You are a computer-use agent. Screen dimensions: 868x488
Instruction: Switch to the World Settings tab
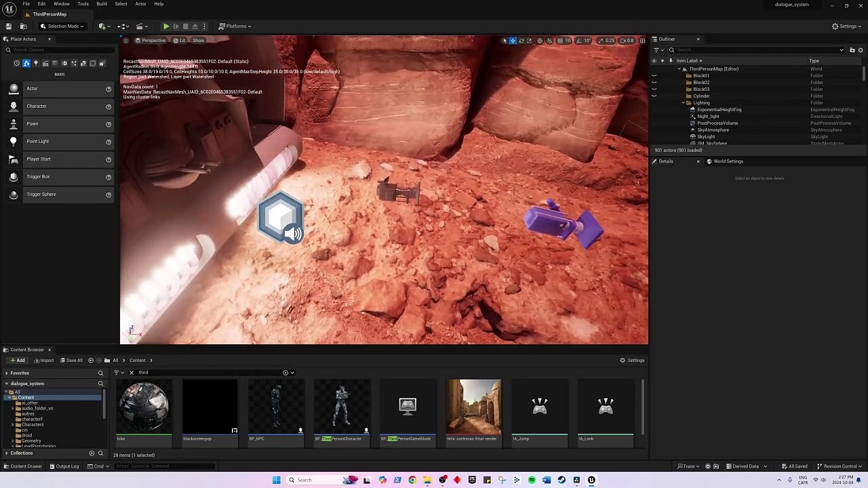click(725, 161)
